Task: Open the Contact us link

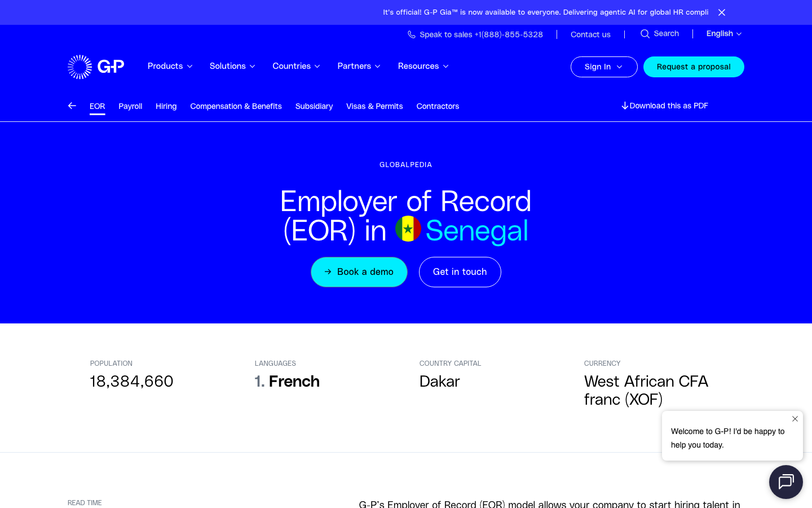Action: [x=590, y=34]
